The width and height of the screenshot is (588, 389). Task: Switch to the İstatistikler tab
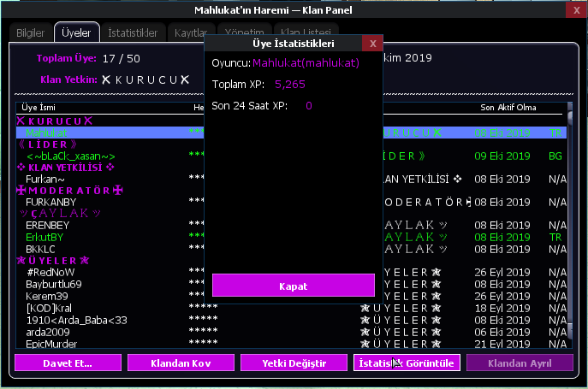pyautogui.click(x=133, y=33)
